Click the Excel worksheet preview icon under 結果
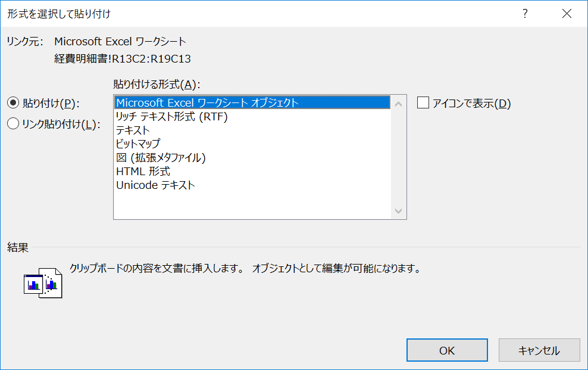 point(42,283)
